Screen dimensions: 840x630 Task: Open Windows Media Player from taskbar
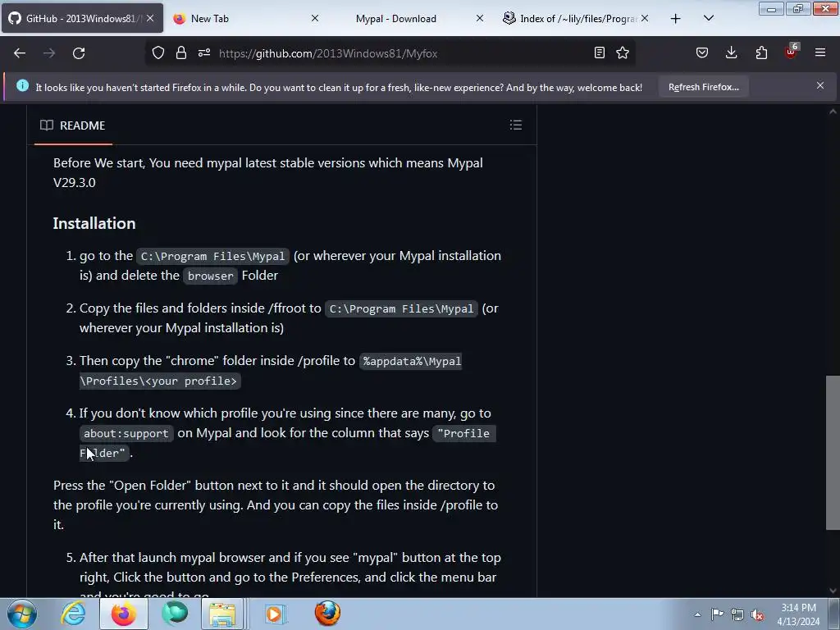(275, 614)
